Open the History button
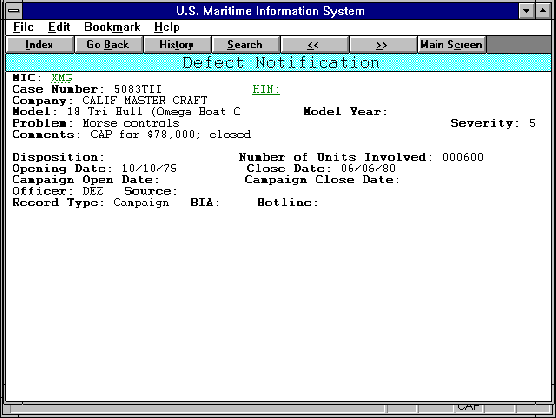The image size is (556, 418). click(177, 45)
